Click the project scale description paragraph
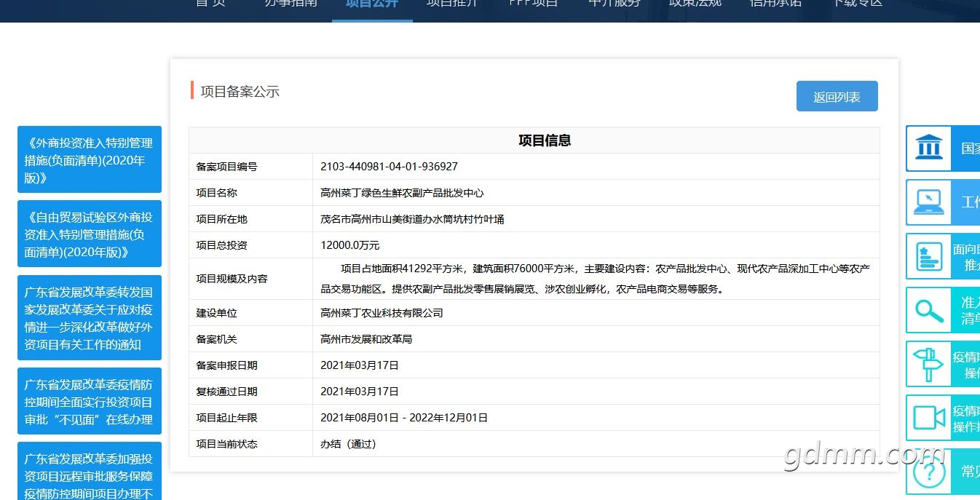980x500 pixels. click(x=596, y=279)
